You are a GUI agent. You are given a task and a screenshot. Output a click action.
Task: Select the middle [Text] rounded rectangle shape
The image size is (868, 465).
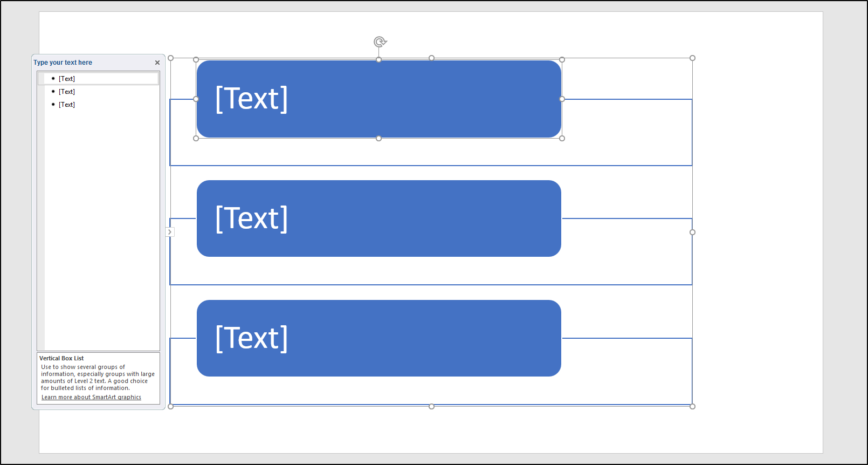(x=378, y=218)
